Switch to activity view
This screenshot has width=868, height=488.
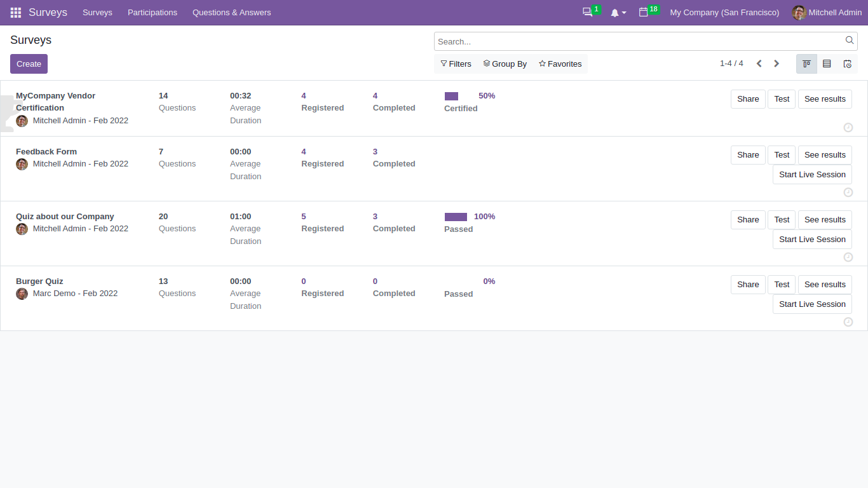[x=847, y=64]
